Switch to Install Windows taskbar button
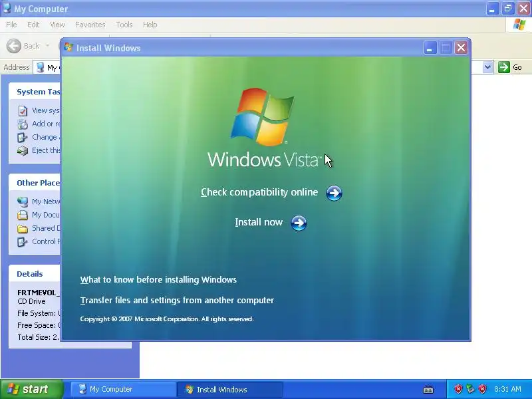This screenshot has width=532, height=399. pyautogui.click(x=230, y=389)
